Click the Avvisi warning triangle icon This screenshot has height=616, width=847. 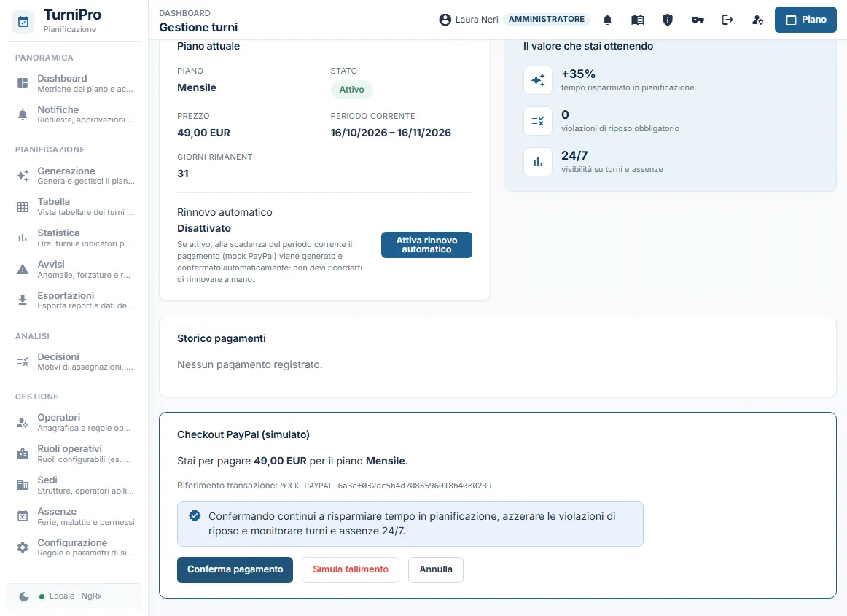[x=23, y=269]
